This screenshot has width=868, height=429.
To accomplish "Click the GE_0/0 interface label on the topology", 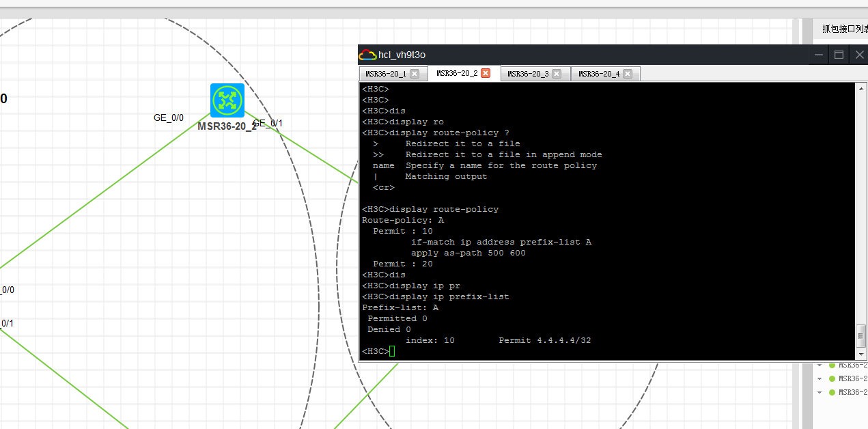I will [x=169, y=117].
